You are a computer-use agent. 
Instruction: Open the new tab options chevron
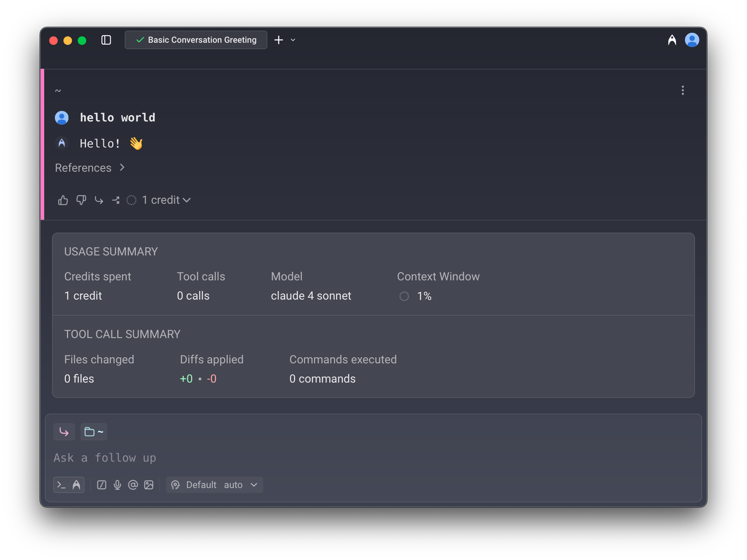click(x=293, y=40)
